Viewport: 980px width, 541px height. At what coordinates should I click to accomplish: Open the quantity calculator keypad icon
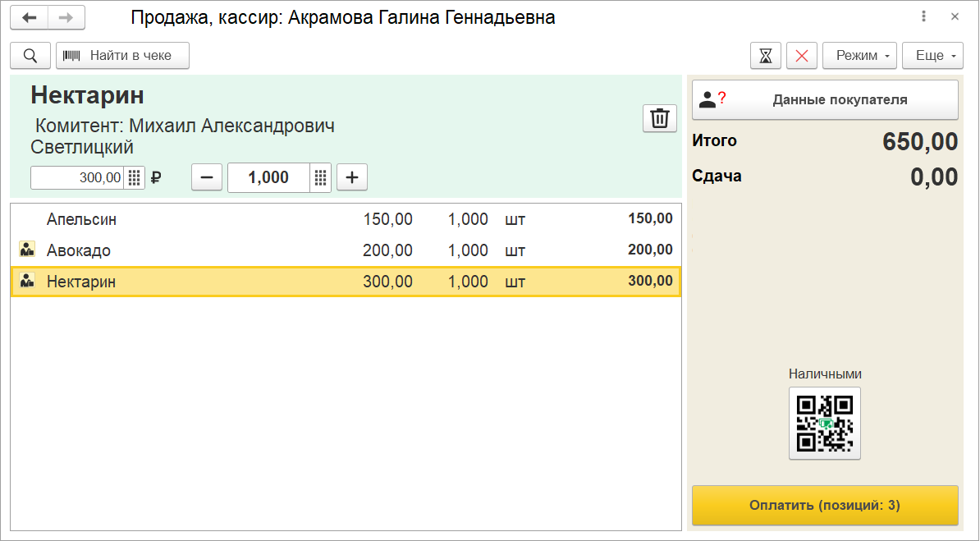[x=321, y=177]
